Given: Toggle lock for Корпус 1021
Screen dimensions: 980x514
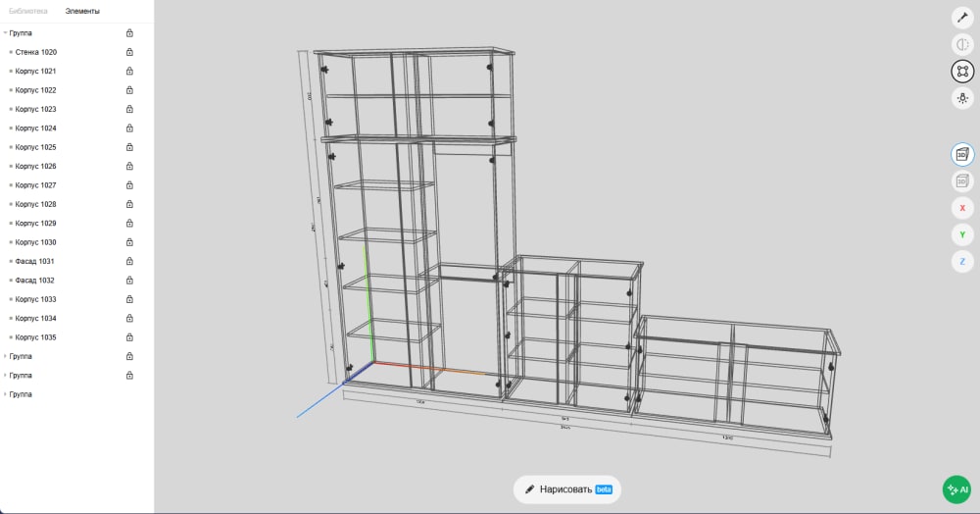Looking at the screenshot, I should tap(129, 72).
